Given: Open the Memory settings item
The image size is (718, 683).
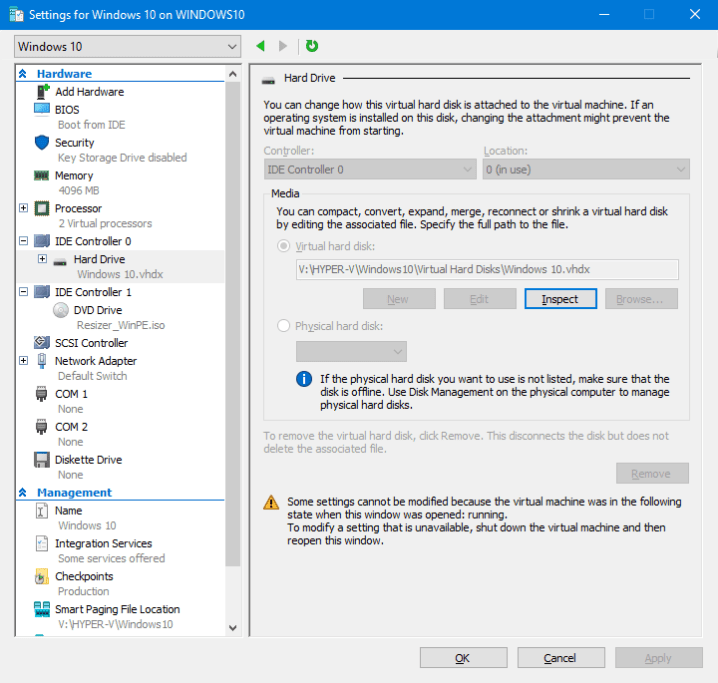Looking at the screenshot, I should click(x=74, y=176).
